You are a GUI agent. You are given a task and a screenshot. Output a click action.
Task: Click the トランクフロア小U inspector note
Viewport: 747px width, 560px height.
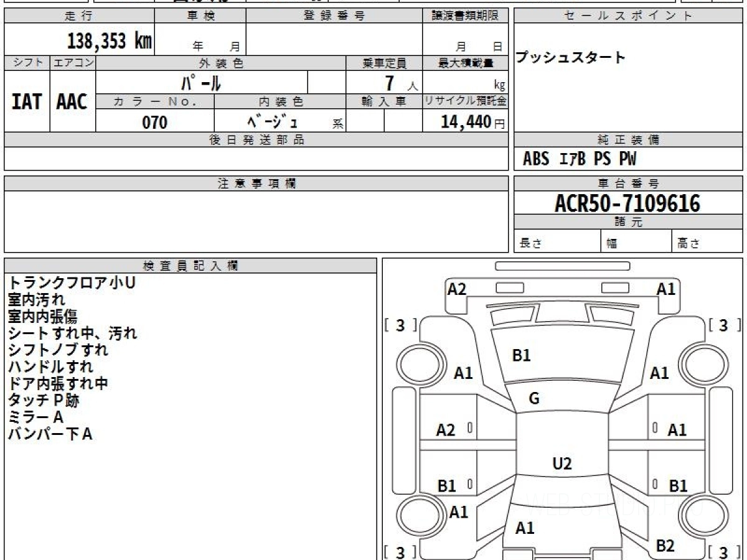click(x=72, y=283)
